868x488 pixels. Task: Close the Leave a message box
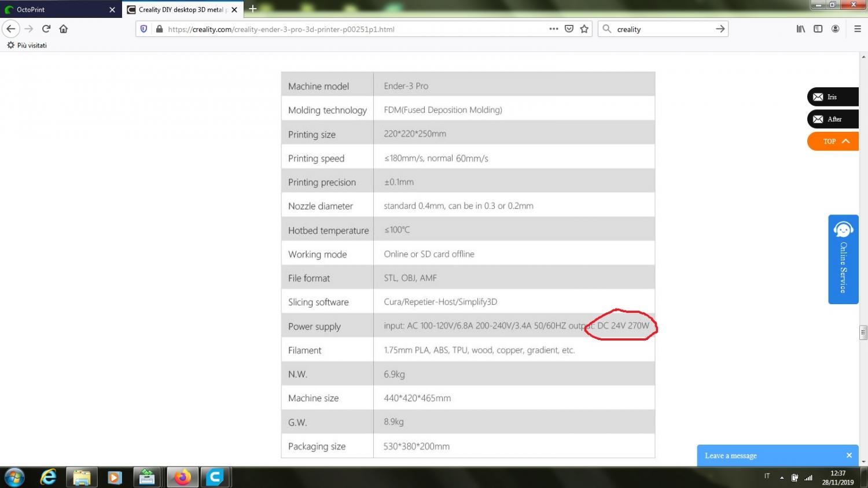pyautogui.click(x=849, y=456)
